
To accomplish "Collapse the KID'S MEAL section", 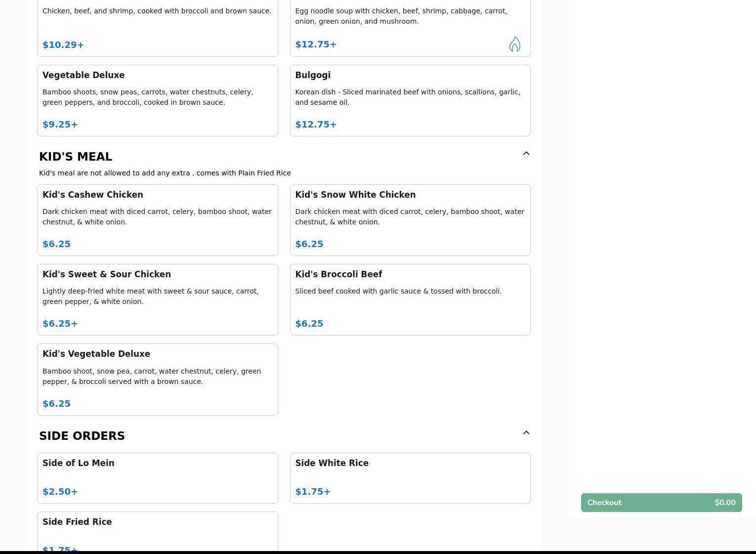I will [x=526, y=154].
